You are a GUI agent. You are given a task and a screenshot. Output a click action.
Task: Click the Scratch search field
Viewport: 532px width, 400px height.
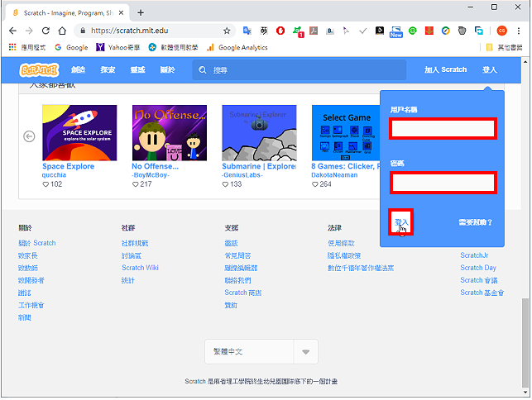pyautogui.click(x=300, y=70)
